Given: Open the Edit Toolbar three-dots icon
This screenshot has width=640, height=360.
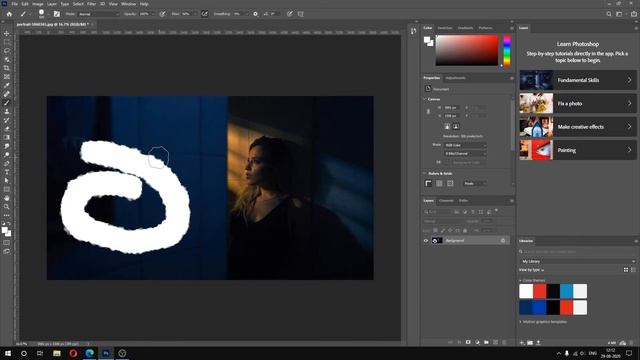Looking at the screenshot, I should (x=7, y=215).
